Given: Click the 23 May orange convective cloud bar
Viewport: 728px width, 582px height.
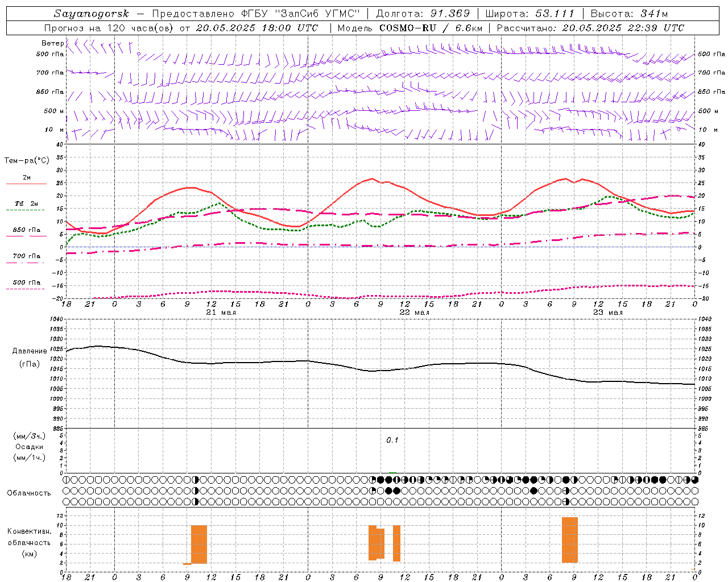Looking at the screenshot, I should (x=570, y=540).
